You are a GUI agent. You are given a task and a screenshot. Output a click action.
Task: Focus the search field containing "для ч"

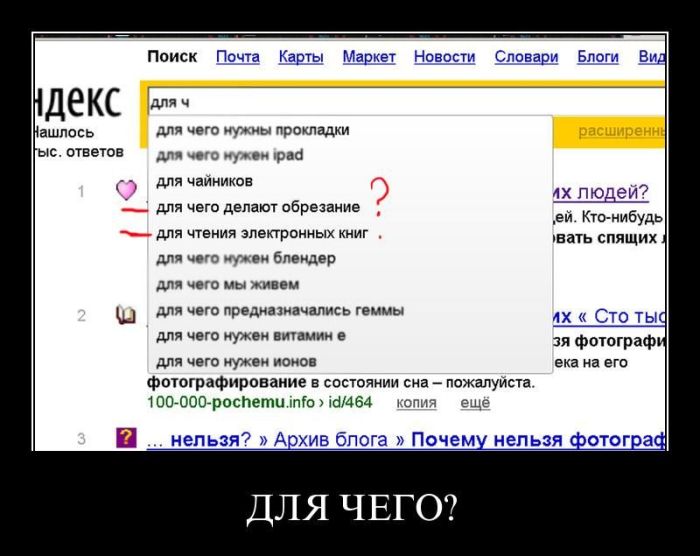click(x=400, y=102)
